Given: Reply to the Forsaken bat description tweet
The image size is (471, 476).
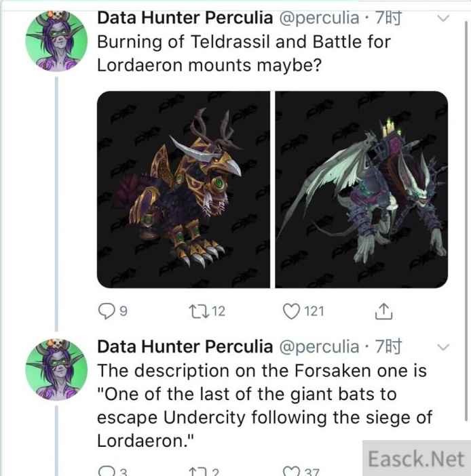Looking at the screenshot, I should click(x=106, y=471).
